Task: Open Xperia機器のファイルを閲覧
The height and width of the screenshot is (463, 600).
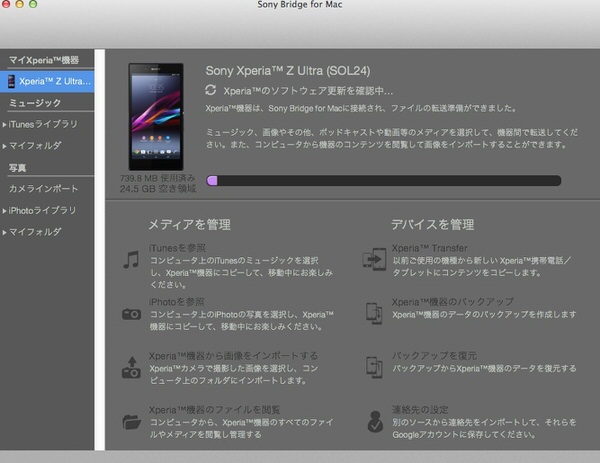Action: coord(215,410)
